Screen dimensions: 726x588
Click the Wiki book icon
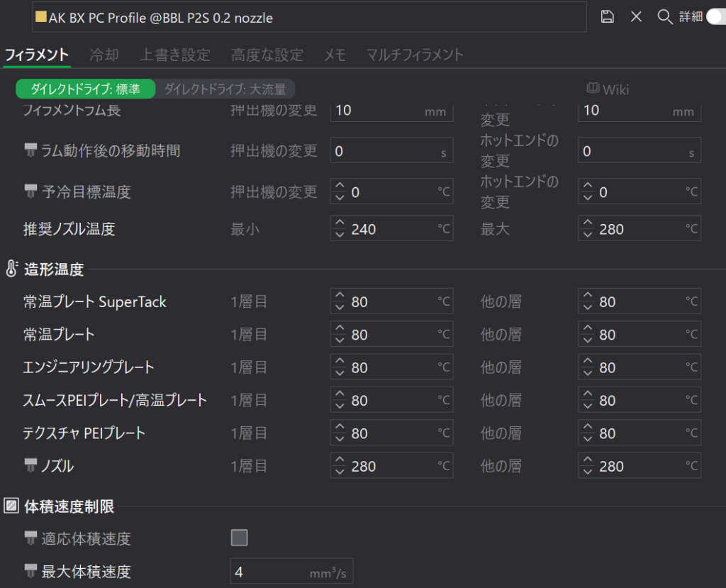tap(593, 89)
